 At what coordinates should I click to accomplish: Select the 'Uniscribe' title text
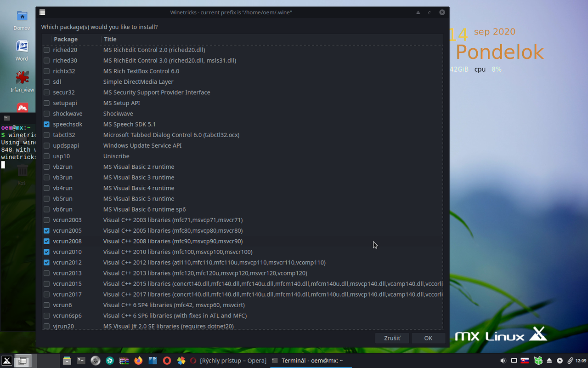(116, 156)
